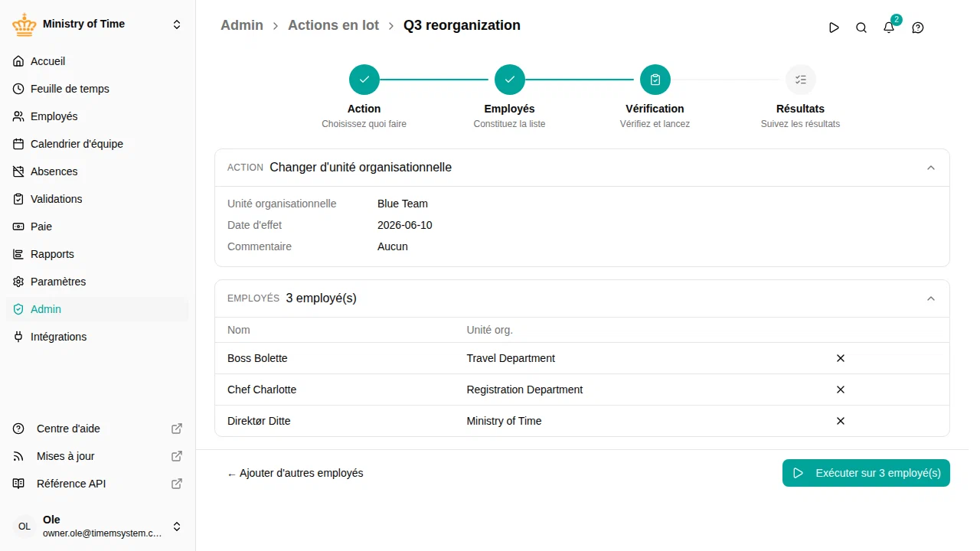Collapse the Employés section chevron
The image size is (980, 551).
click(931, 298)
